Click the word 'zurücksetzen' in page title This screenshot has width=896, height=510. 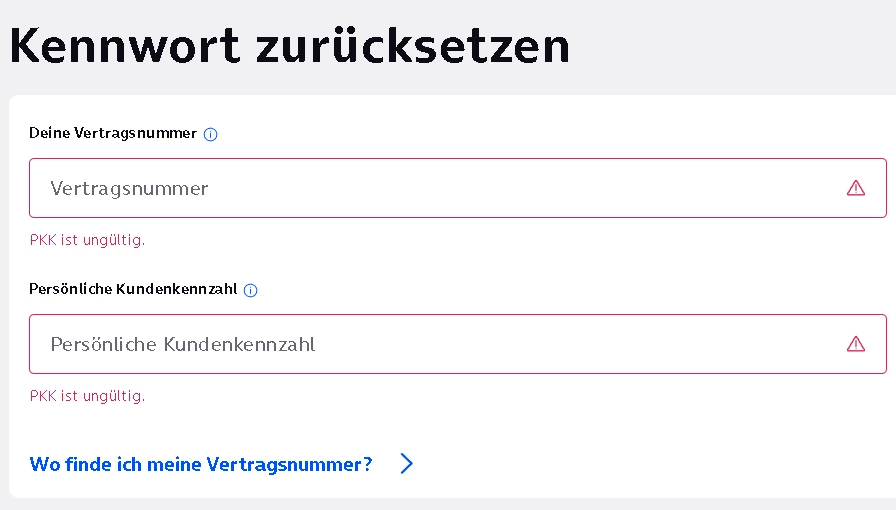point(413,46)
